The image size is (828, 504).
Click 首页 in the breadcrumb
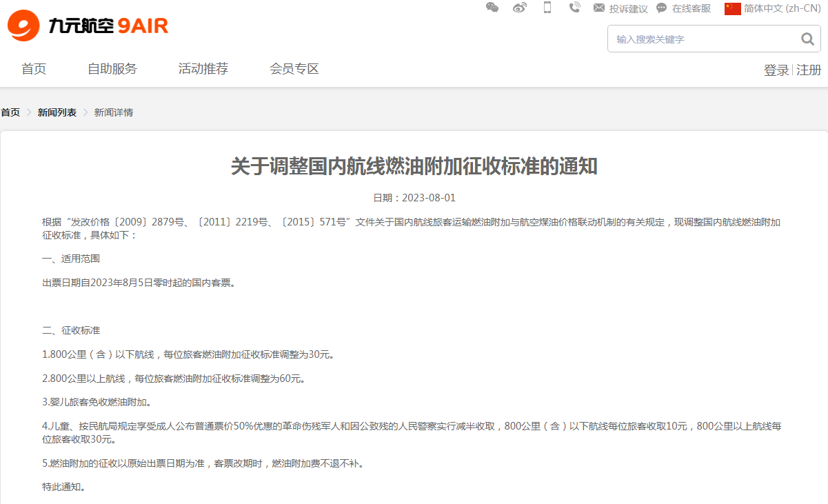[10, 112]
